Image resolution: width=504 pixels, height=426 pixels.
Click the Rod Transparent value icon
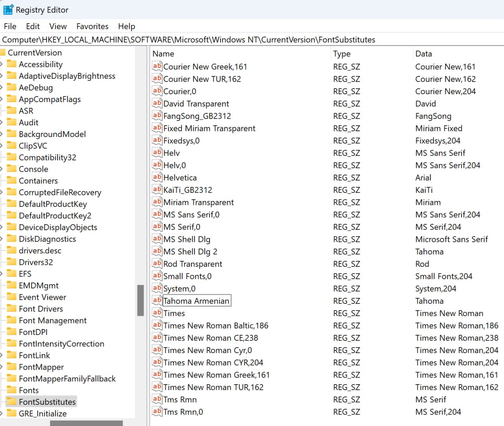click(x=157, y=264)
